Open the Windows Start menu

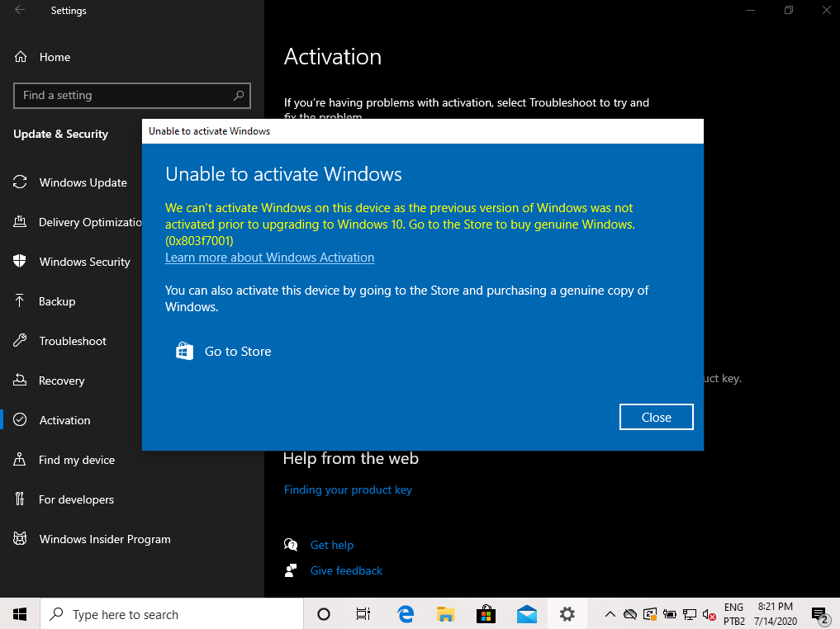pyautogui.click(x=20, y=614)
